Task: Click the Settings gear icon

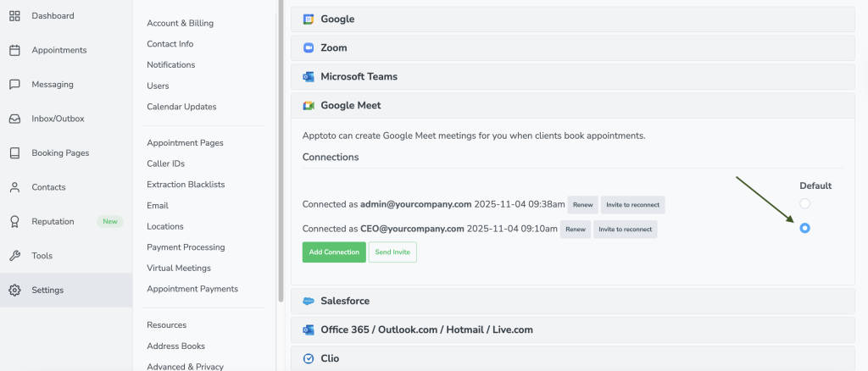Action: 15,291
